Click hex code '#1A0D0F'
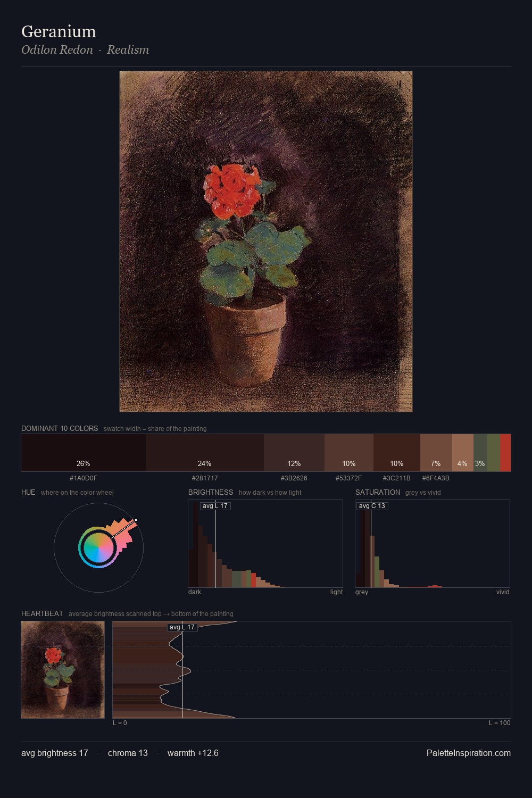Image resolution: width=532 pixels, height=798 pixels. pyautogui.click(x=84, y=478)
